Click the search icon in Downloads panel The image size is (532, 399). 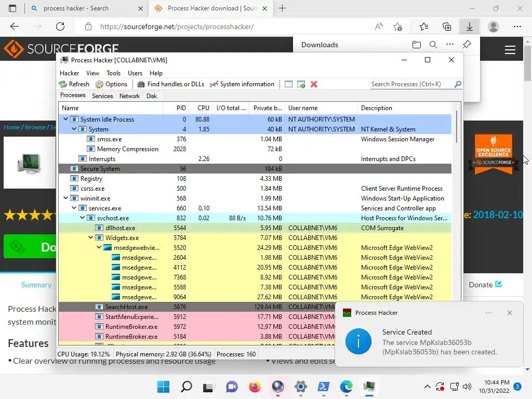(x=433, y=45)
